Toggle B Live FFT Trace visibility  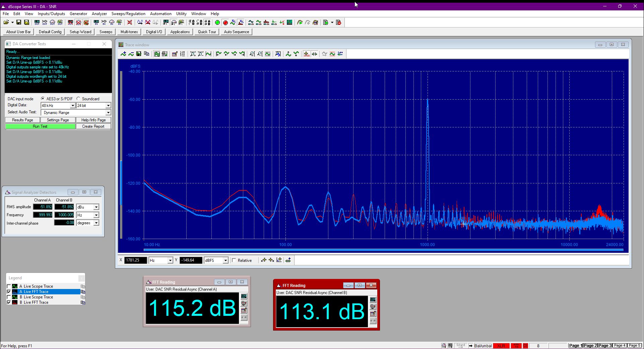coord(9,302)
